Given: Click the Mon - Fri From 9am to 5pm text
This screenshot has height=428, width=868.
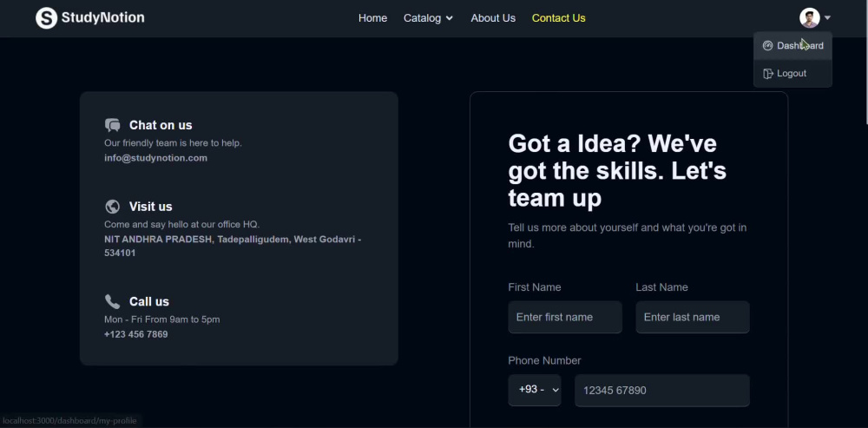Looking at the screenshot, I should tap(162, 319).
